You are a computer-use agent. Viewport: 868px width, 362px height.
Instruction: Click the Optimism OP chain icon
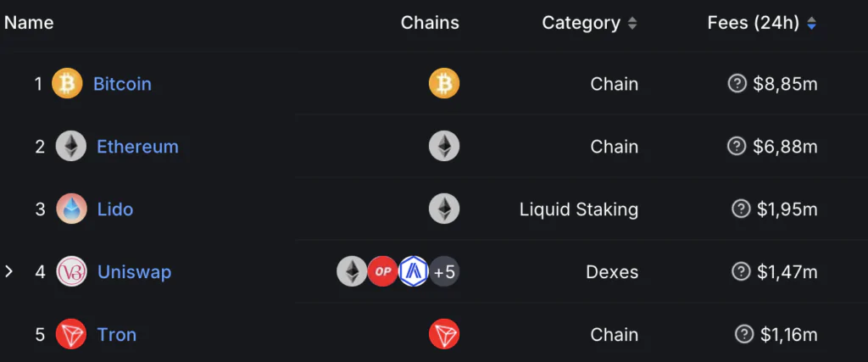383,272
